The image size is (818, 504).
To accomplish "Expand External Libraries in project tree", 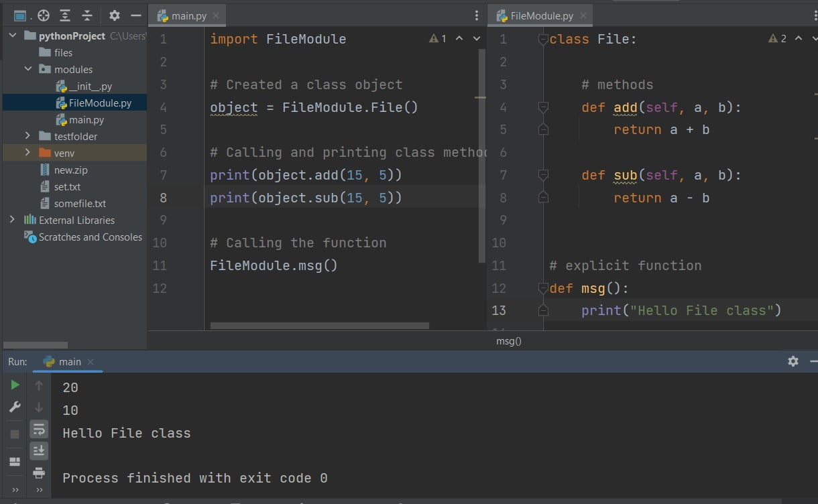I will coord(11,220).
